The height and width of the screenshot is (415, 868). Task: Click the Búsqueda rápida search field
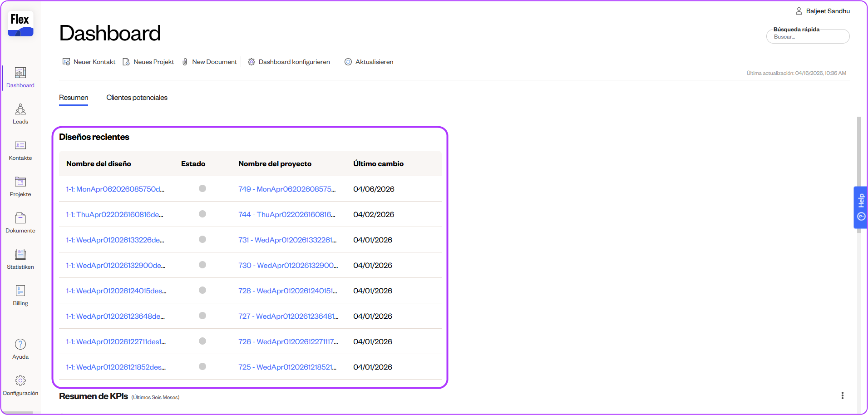[808, 37]
